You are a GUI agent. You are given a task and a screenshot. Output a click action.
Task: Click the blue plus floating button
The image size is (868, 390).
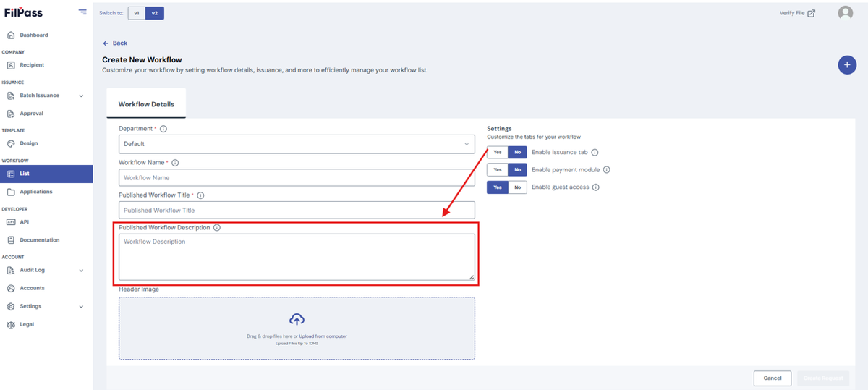(846, 65)
